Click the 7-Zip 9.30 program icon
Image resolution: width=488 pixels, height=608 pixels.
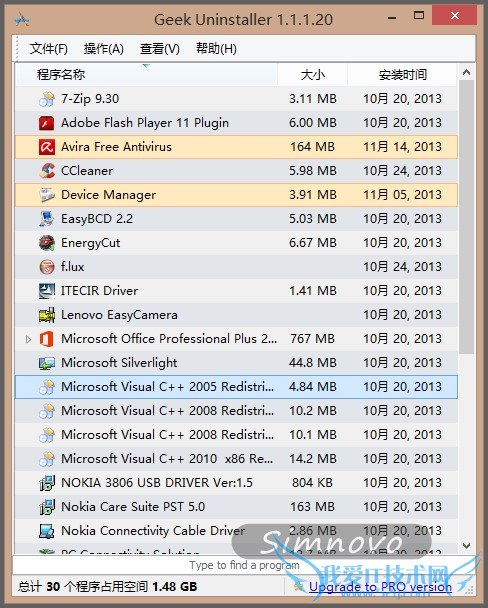click(47, 99)
